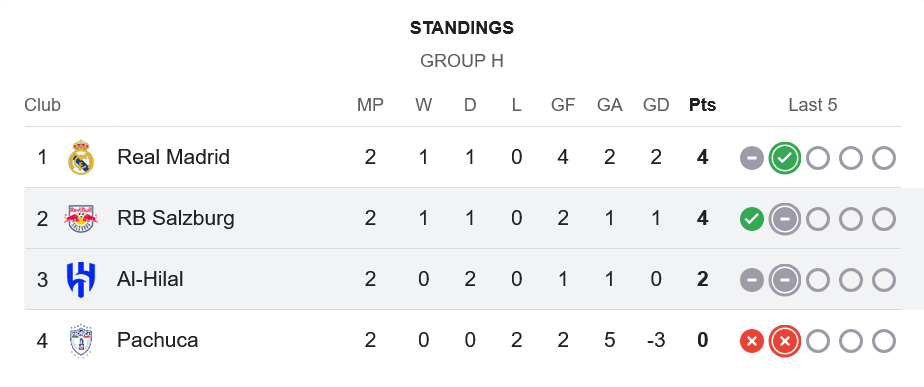
Task: Click Real Madrid's gray draw result icon
Action: click(752, 158)
